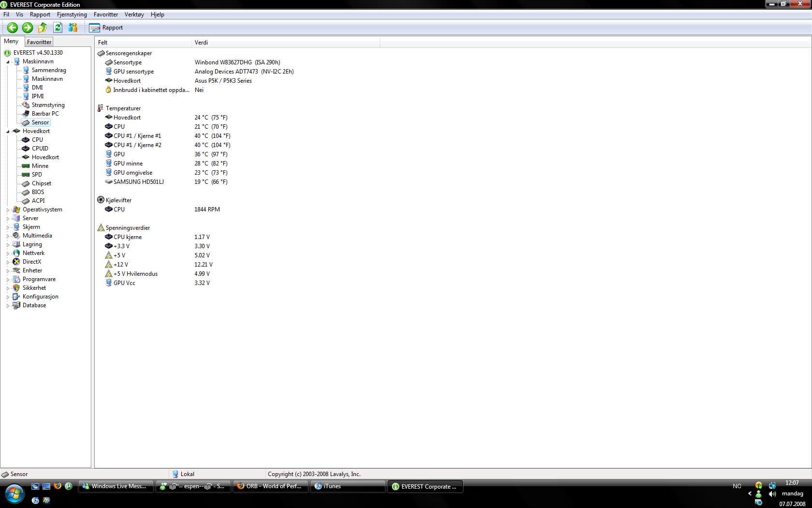Click the Sensor icon in the tree

26,122
